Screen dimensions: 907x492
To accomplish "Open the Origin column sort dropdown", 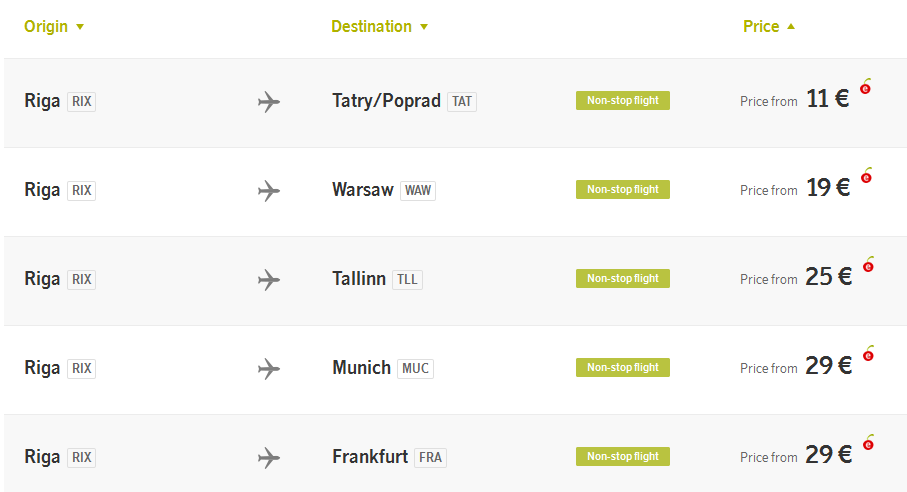I will click(x=54, y=27).
